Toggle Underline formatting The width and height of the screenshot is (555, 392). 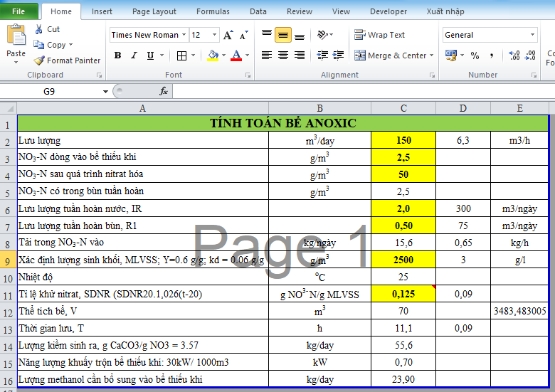150,55
